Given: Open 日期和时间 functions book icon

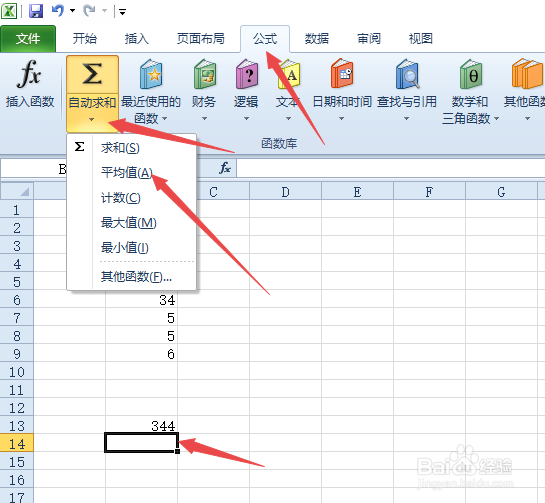Looking at the screenshot, I should tap(342, 74).
